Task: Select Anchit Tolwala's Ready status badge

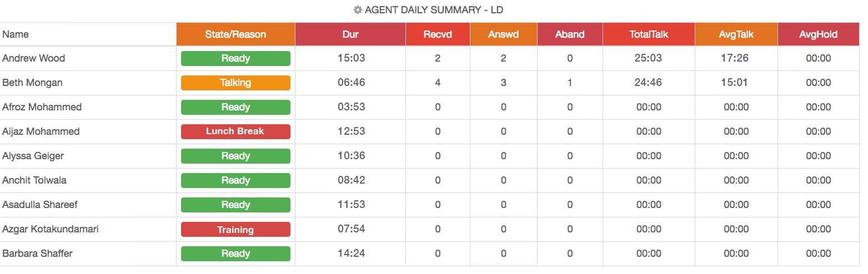Action: [x=235, y=180]
